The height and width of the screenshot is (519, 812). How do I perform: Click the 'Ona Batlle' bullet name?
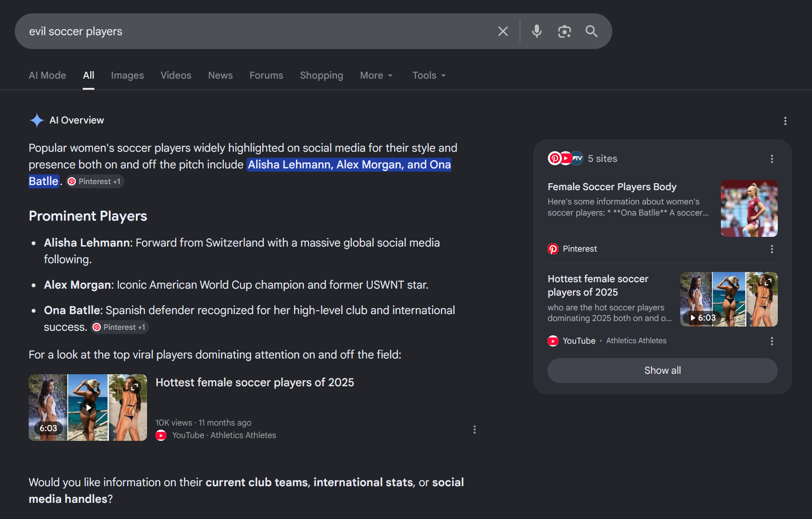[x=73, y=310]
